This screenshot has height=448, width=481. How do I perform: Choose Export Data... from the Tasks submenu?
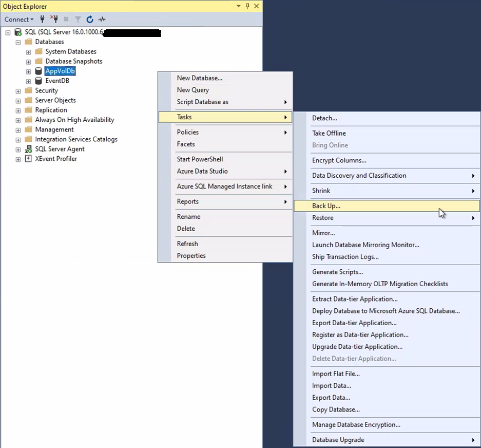(x=331, y=398)
